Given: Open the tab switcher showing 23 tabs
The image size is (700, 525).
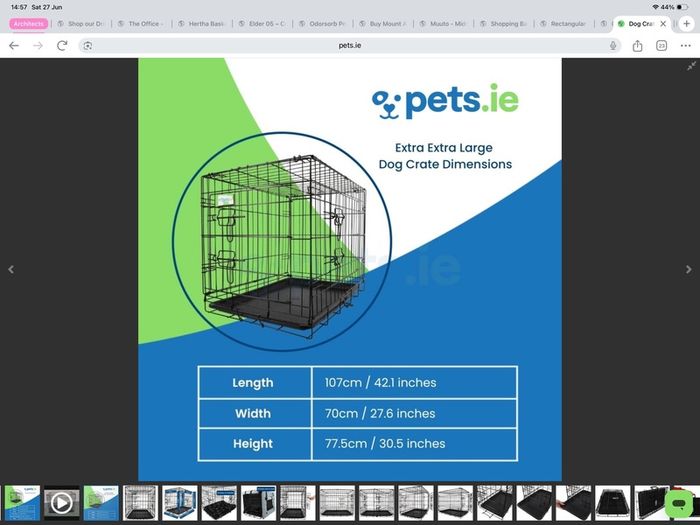Looking at the screenshot, I should [662, 46].
